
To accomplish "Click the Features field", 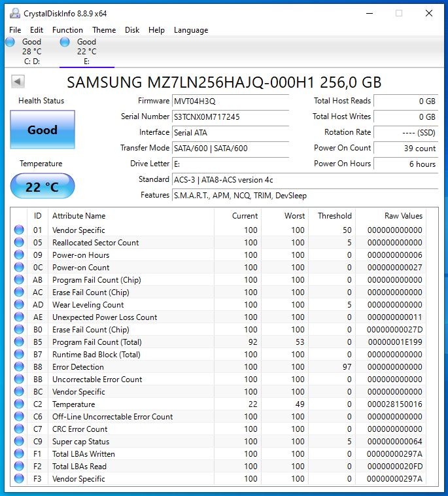I will [x=305, y=196].
